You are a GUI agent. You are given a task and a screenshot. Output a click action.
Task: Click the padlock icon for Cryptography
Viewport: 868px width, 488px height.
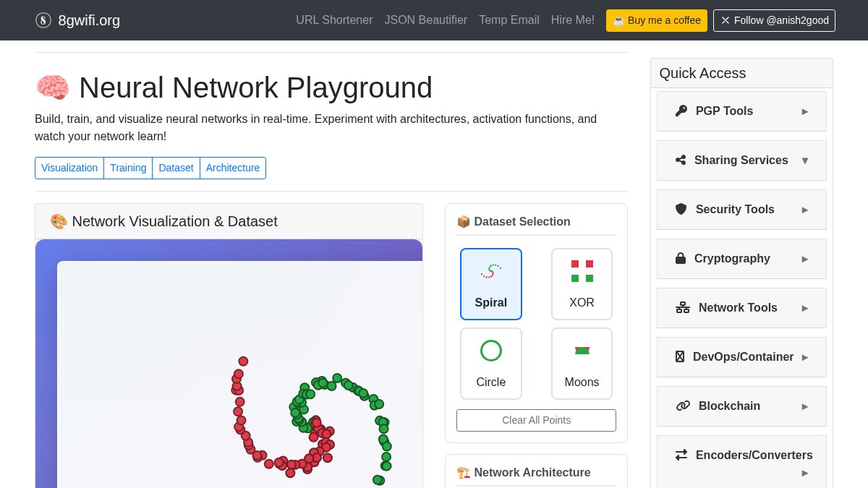[681, 258]
